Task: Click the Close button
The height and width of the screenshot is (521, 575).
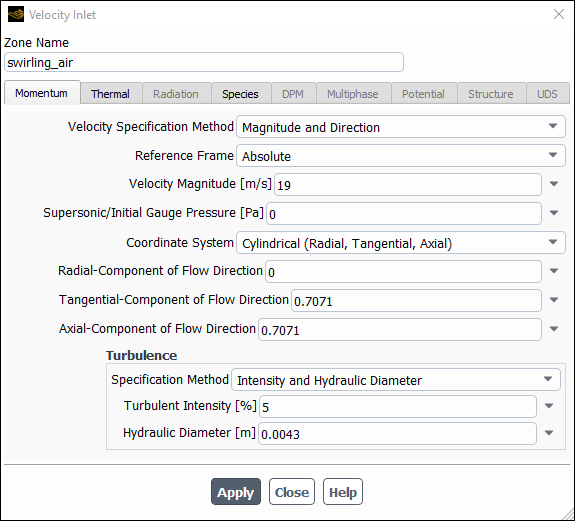Action: 292,492
